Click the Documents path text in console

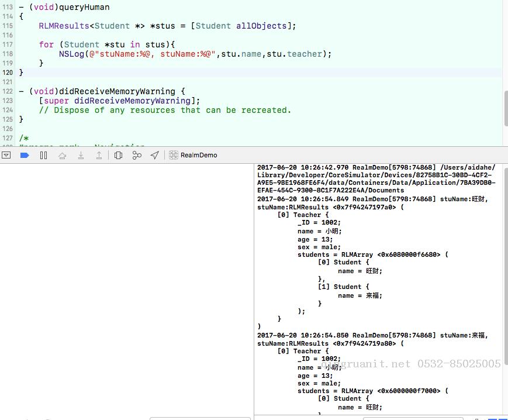386,190
